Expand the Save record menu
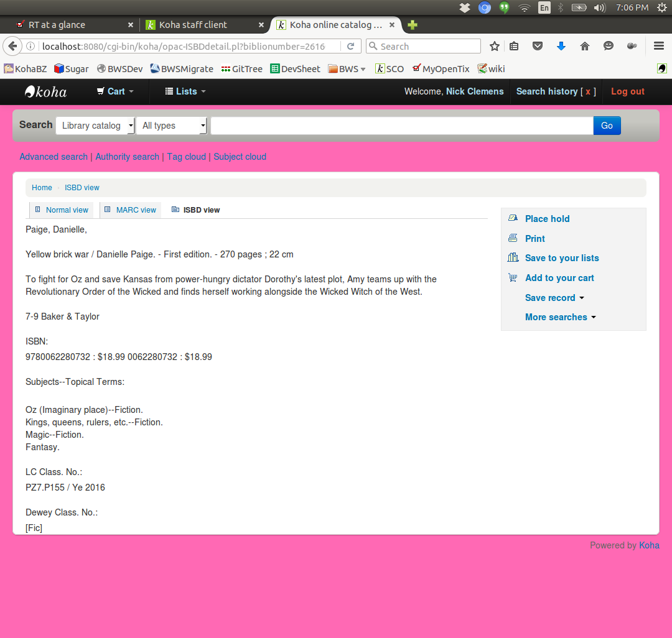This screenshot has width=672, height=638. [554, 298]
